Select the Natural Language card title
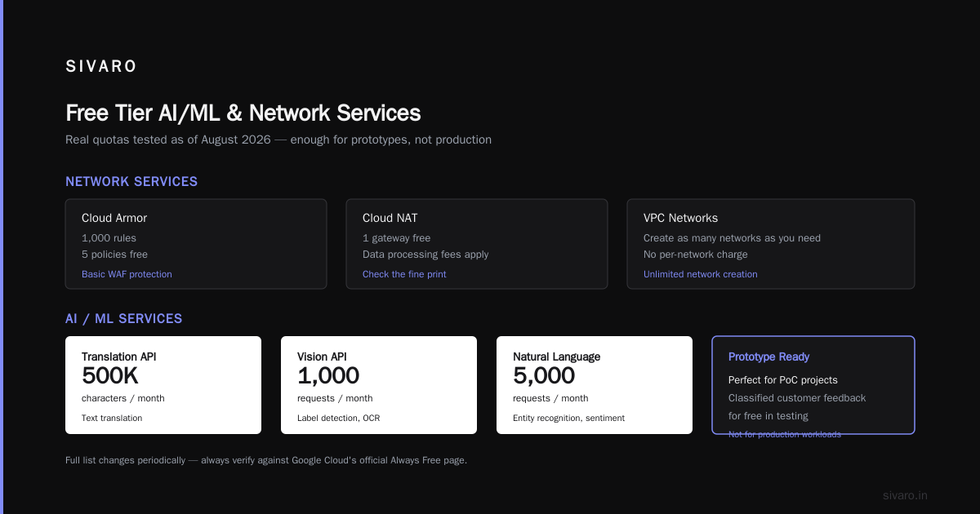The image size is (980, 514). pyautogui.click(x=557, y=357)
